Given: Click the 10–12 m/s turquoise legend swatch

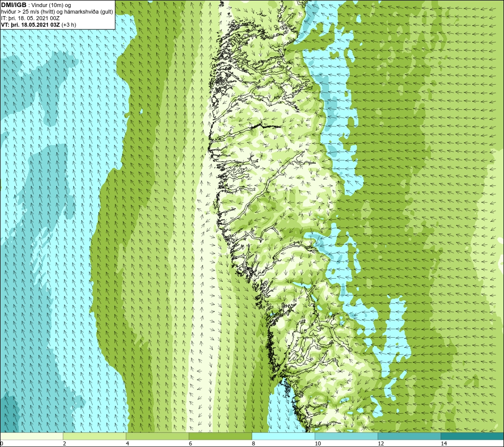Looking at the screenshot, I should [347, 436].
